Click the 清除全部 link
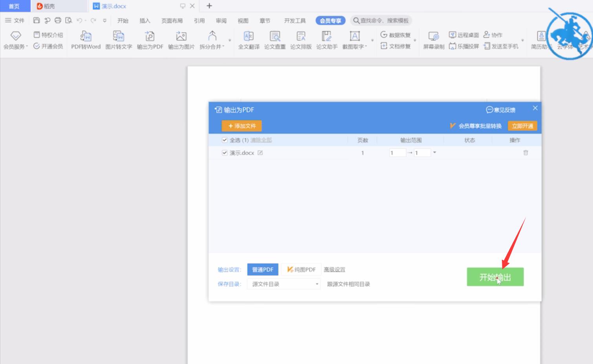This screenshot has height=364, width=593. [261, 140]
